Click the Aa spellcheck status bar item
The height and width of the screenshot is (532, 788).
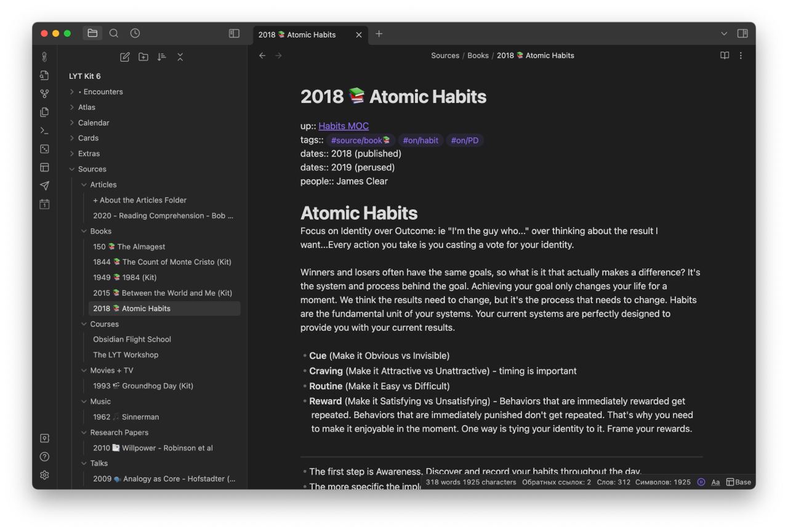click(716, 482)
